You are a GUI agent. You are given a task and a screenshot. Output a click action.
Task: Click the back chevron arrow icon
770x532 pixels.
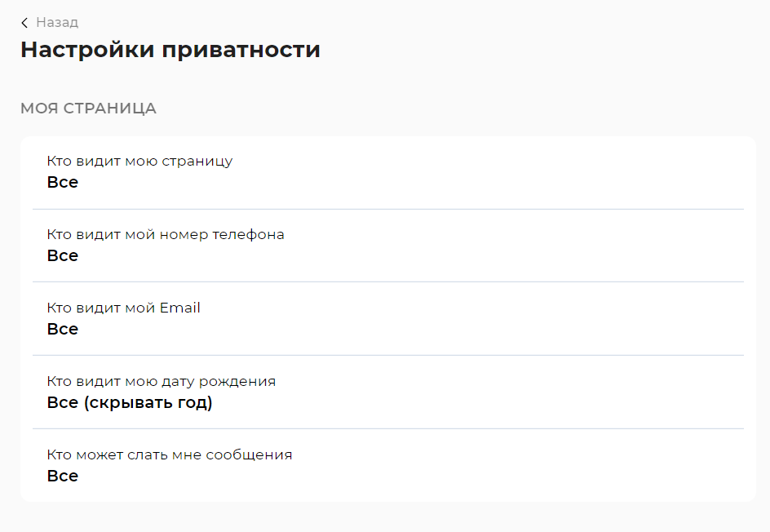point(24,23)
